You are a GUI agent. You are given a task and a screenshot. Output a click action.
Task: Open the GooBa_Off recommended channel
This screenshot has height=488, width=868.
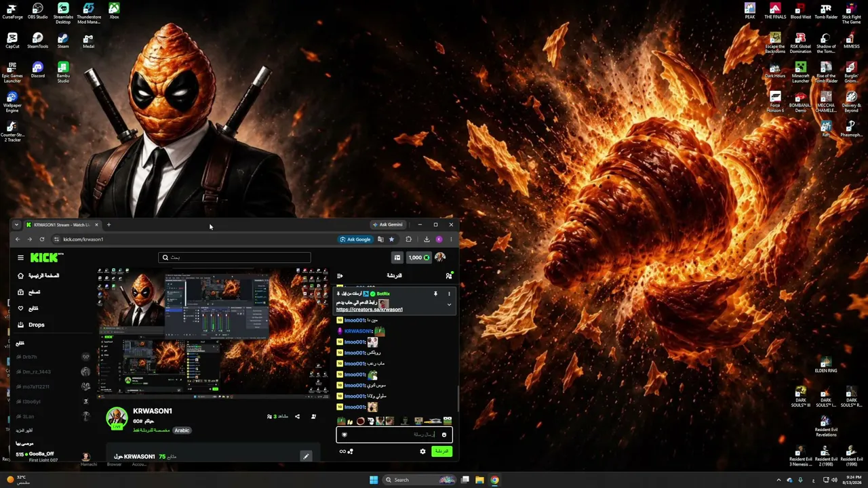coord(53,457)
